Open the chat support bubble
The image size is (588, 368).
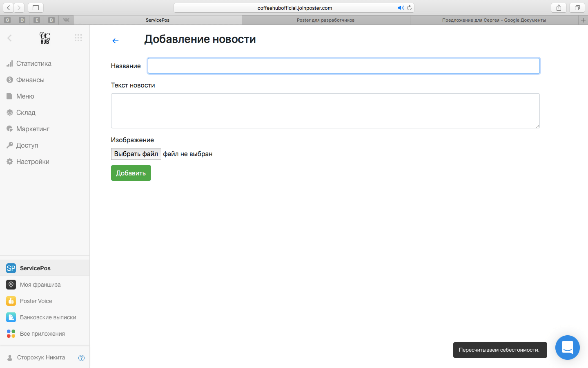click(567, 348)
